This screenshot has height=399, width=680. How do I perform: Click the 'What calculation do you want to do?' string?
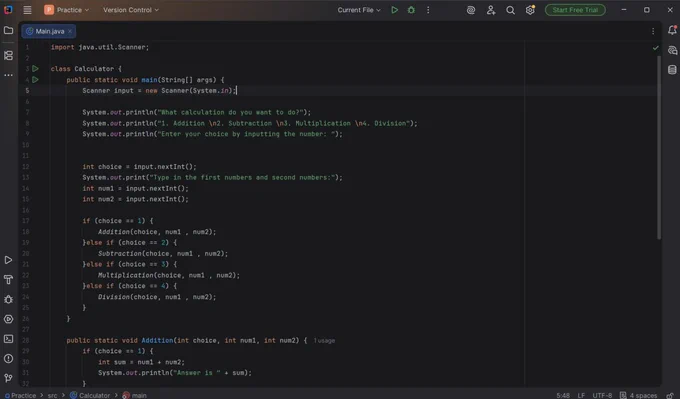[x=230, y=112]
